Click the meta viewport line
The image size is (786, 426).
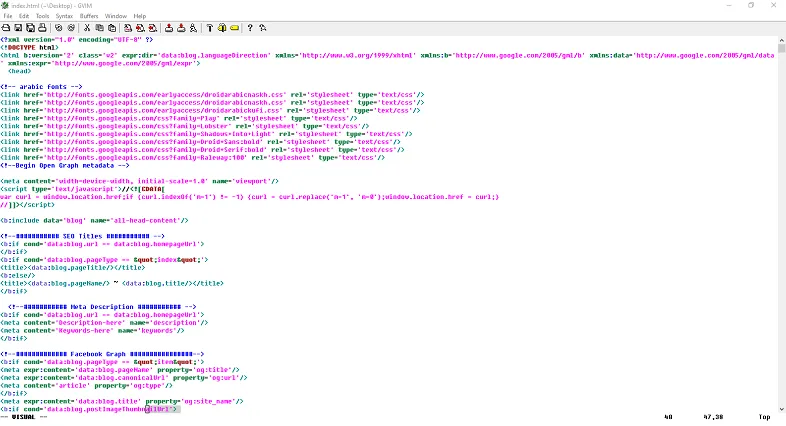[139, 181]
